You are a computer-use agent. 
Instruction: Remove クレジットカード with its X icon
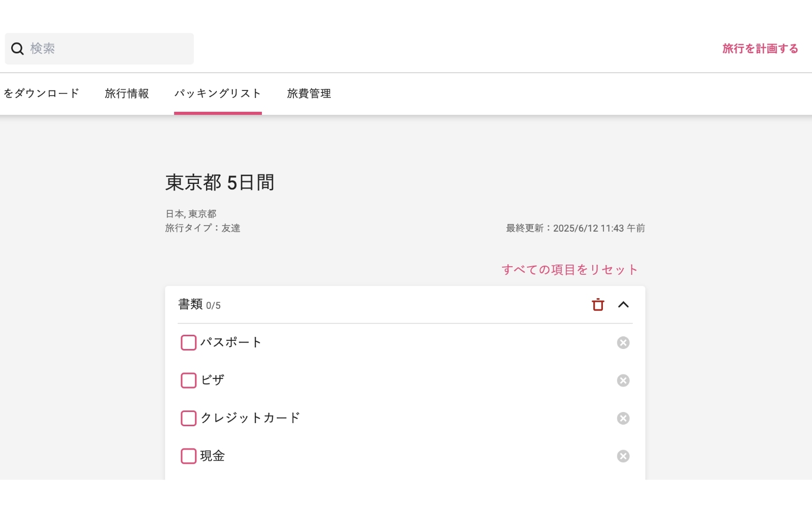(623, 418)
